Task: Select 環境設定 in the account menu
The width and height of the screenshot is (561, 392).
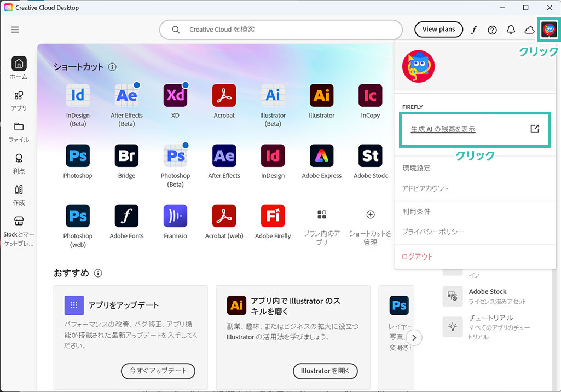Action: point(417,168)
